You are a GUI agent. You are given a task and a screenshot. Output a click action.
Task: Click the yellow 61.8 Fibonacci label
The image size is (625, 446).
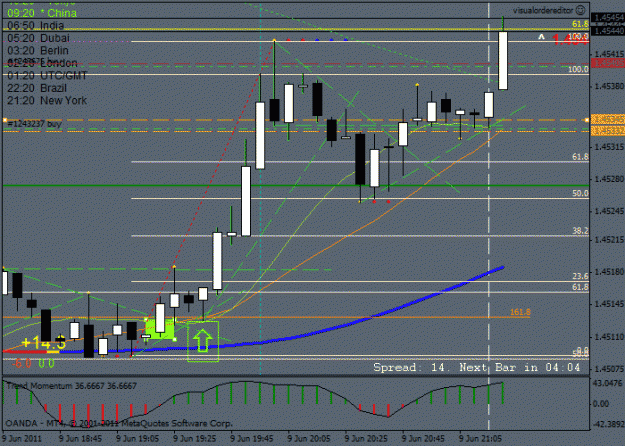(x=580, y=24)
